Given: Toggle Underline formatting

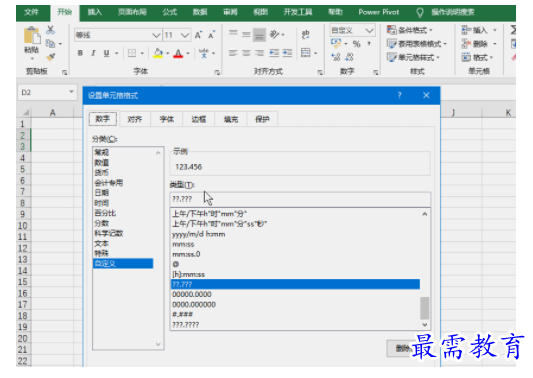Looking at the screenshot, I should coord(106,53).
